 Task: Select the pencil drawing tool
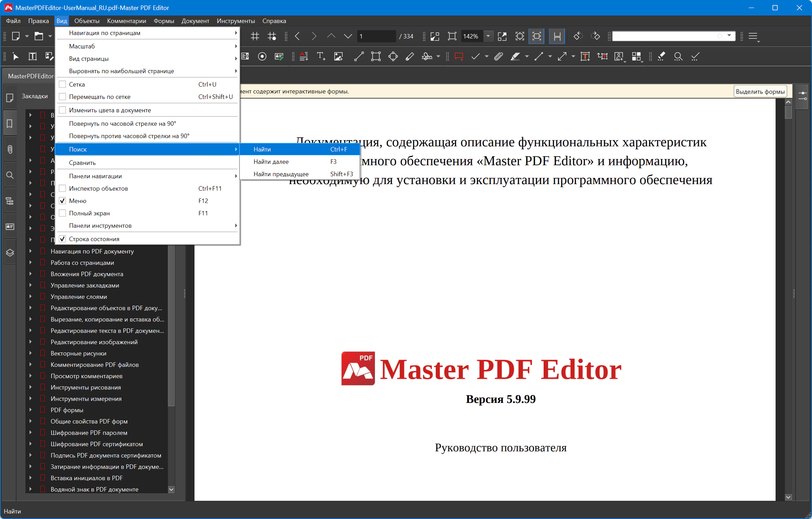(x=410, y=56)
